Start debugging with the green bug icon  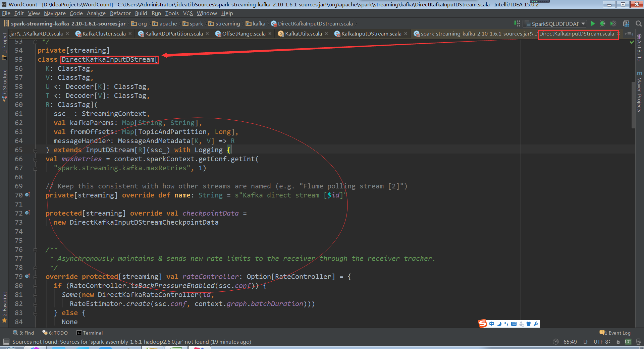[603, 23]
